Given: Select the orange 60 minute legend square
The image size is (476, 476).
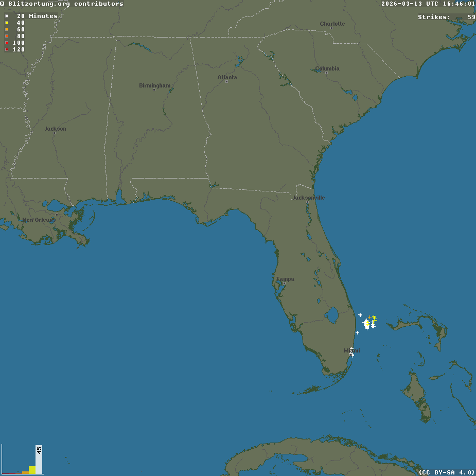Looking at the screenshot, I should 7,29.
